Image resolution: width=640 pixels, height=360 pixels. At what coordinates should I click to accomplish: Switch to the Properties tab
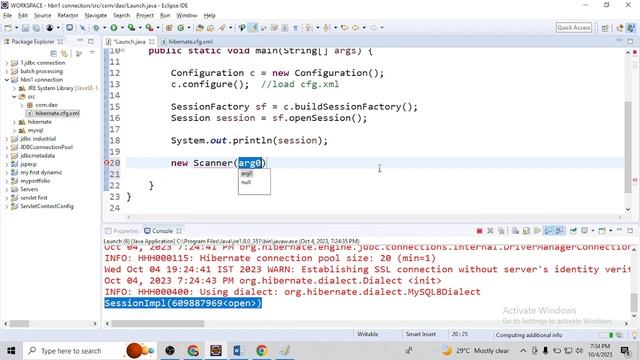point(122,231)
